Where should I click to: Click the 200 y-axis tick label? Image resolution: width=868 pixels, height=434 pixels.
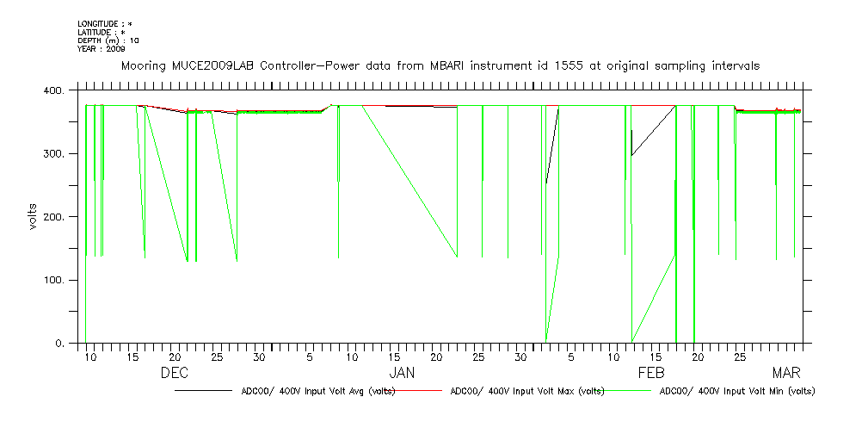point(55,217)
